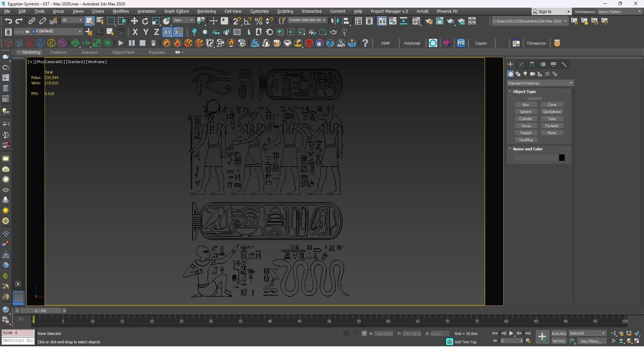
Task: Open the Utilities wrench panel tab
Action: (564, 64)
